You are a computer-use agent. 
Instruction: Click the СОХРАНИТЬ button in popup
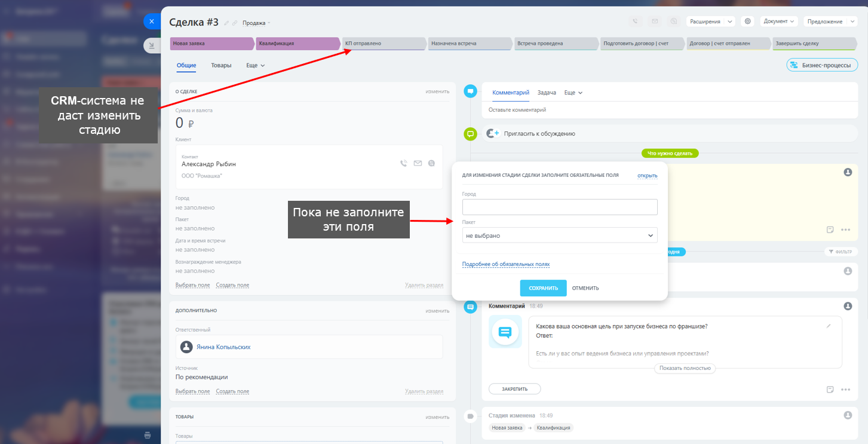click(x=542, y=288)
